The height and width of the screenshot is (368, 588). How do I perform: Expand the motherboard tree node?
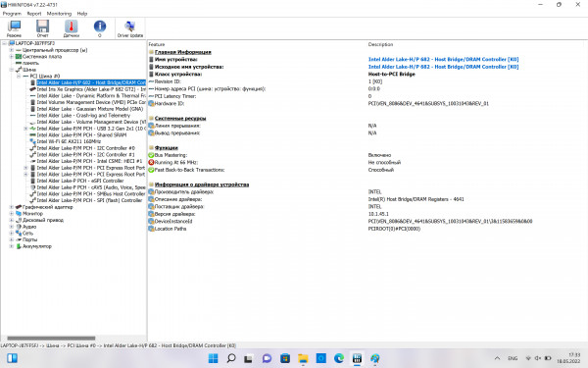11,57
